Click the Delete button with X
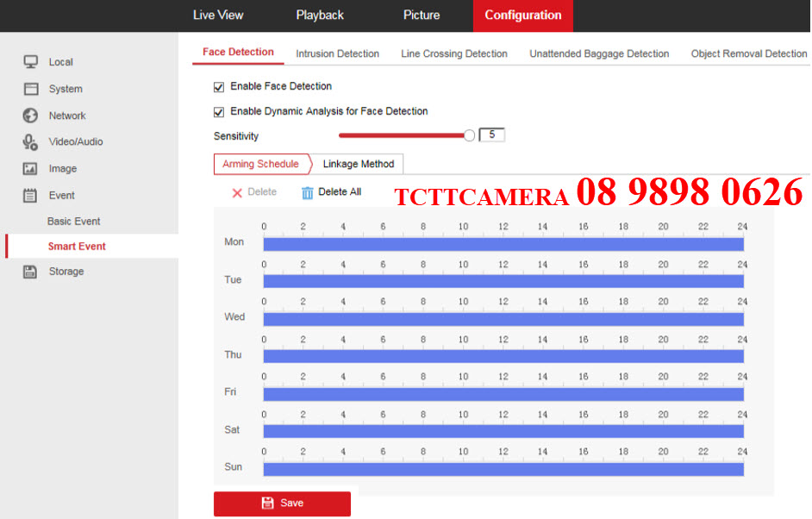The image size is (812, 519). 254,192
